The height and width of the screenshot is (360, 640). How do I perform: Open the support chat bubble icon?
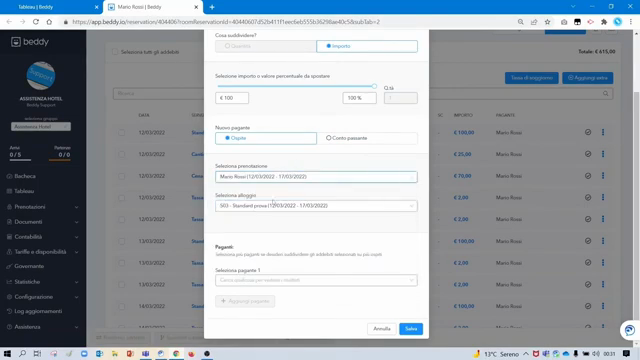click(629, 330)
